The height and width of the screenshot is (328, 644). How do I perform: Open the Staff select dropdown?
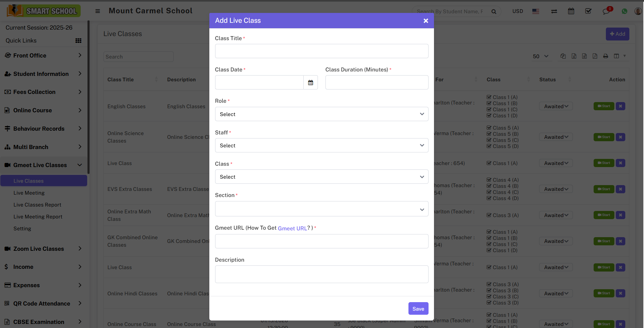pos(321,145)
